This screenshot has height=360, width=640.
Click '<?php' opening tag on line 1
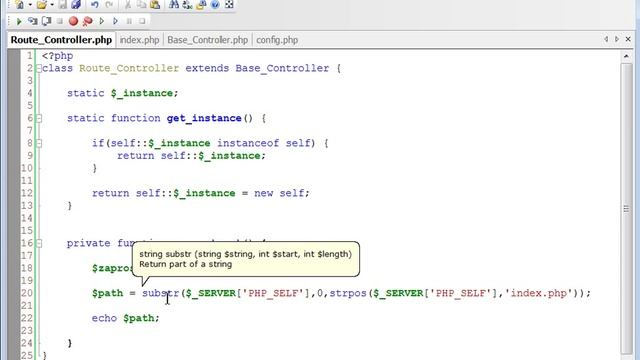[58, 56]
